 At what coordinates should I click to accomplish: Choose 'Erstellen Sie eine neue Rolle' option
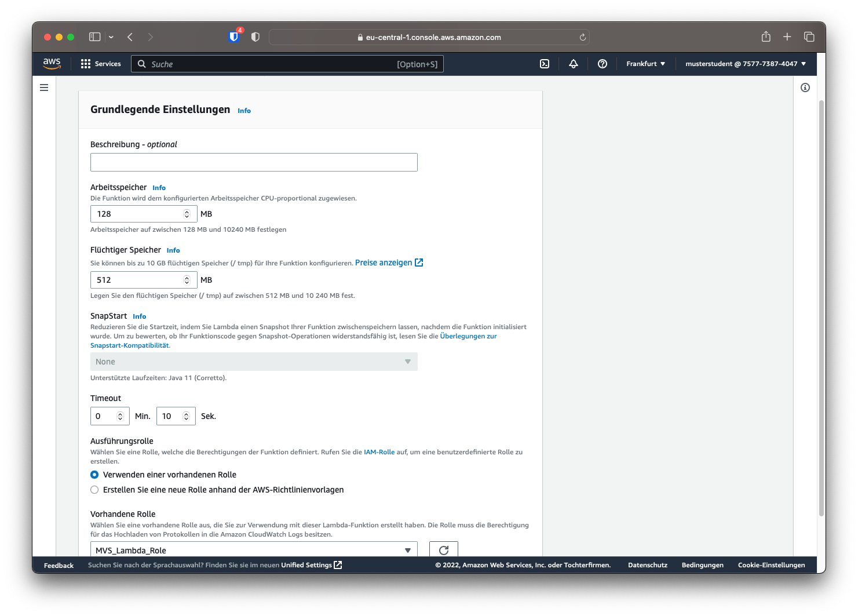94,490
